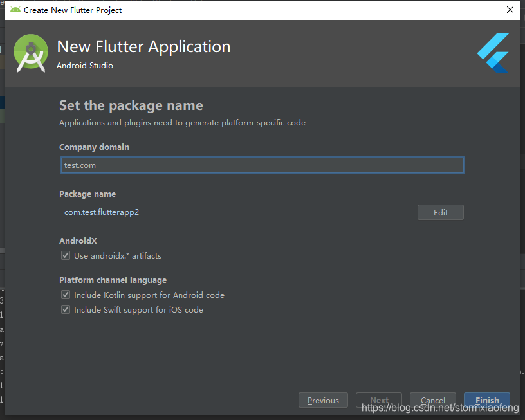Click the 'Company domain' label
The image size is (525, 420).
(x=94, y=147)
